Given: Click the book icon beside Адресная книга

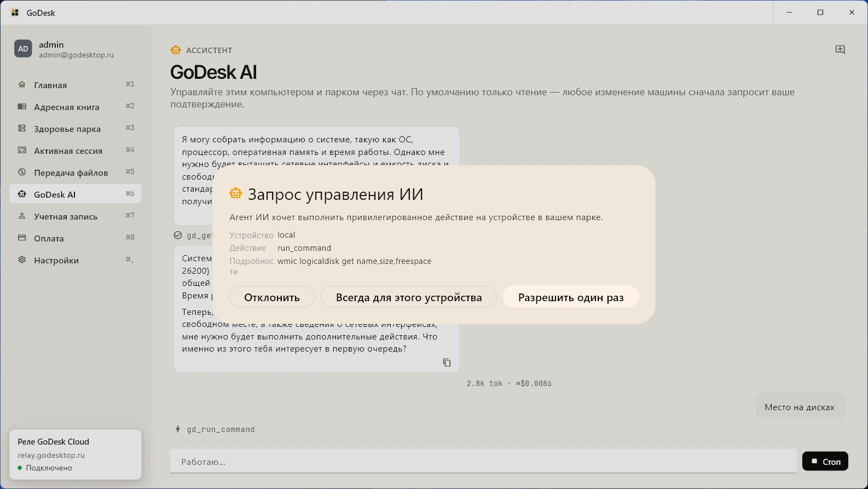Looking at the screenshot, I should click(22, 106).
